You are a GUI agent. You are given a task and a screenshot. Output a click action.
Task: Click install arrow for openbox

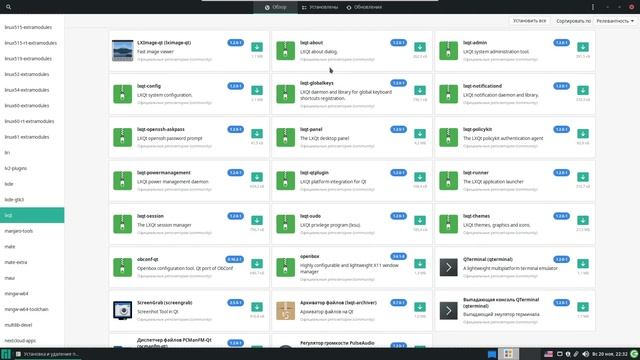(x=420, y=264)
